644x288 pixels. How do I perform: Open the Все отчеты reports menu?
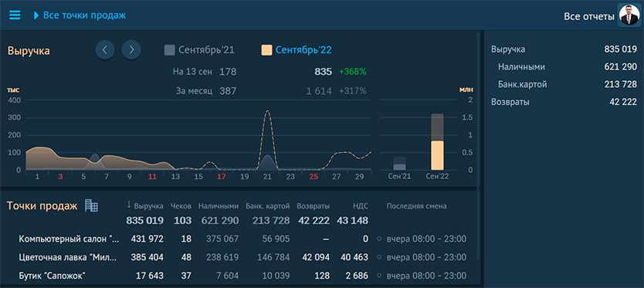pos(589,16)
